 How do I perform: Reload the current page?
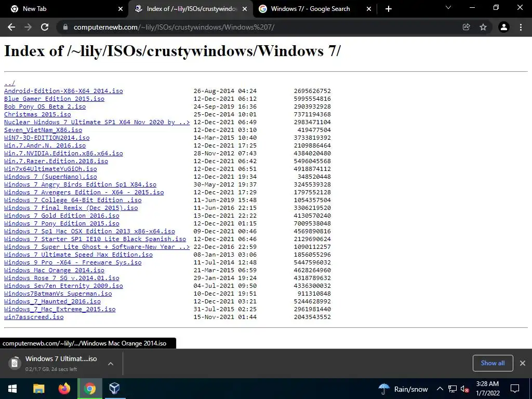pyautogui.click(x=45, y=27)
